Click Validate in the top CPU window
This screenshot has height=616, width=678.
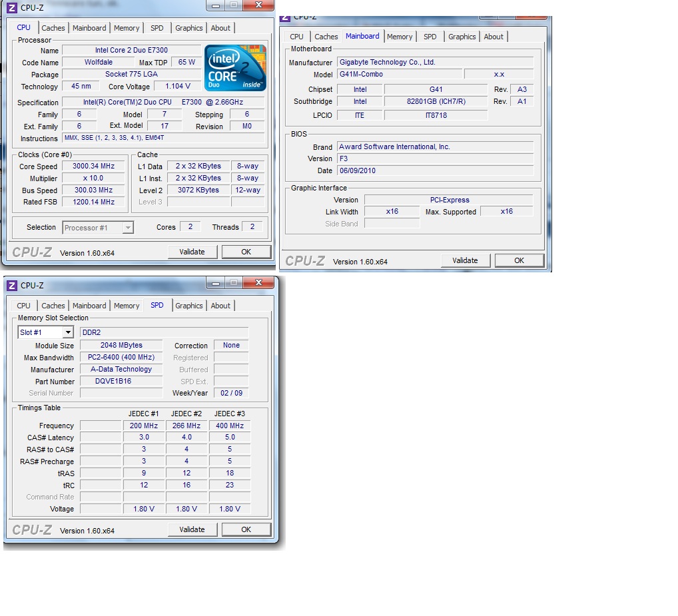pyautogui.click(x=192, y=252)
